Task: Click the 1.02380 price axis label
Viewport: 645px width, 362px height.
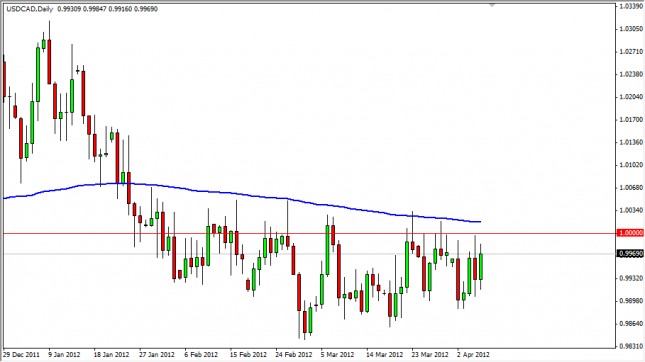Action: [631, 74]
